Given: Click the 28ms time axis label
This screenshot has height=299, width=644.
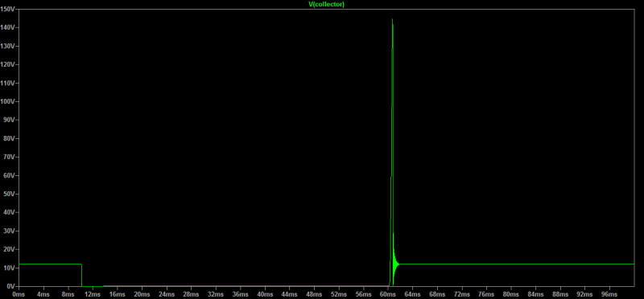Looking at the screenshot, I should point(191,294).
